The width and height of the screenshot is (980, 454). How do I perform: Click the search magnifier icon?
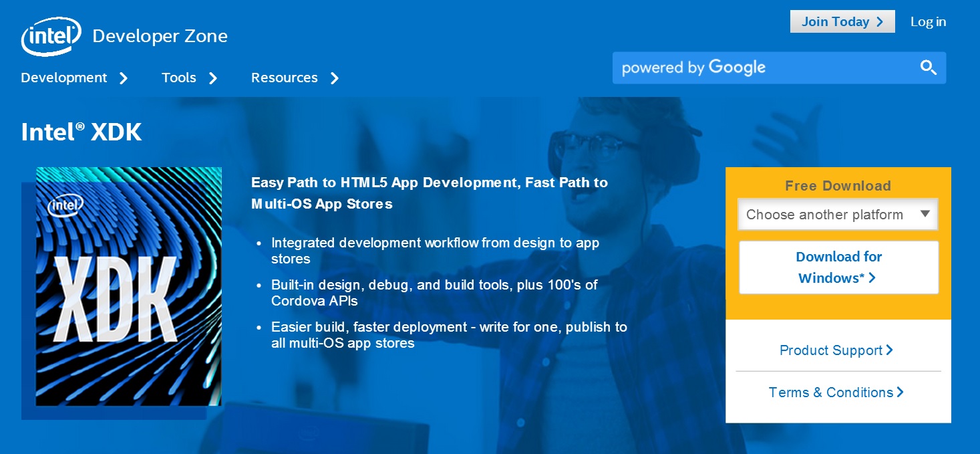pyautogui.click(x=928, y=68)
